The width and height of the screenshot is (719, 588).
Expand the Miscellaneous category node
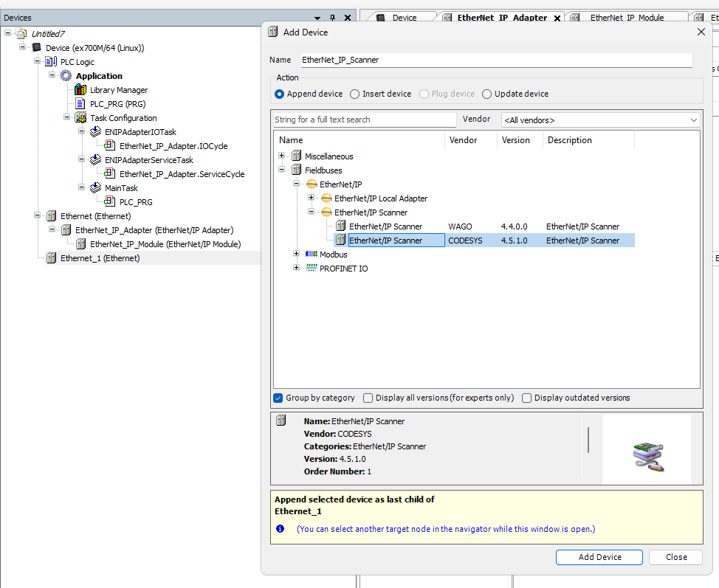282,156
